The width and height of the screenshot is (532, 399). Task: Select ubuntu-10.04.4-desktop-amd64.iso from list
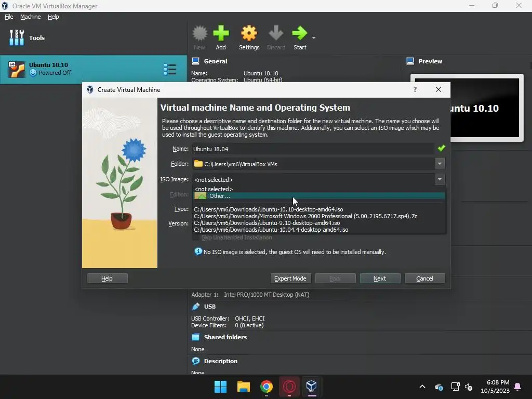click(319, 230)
